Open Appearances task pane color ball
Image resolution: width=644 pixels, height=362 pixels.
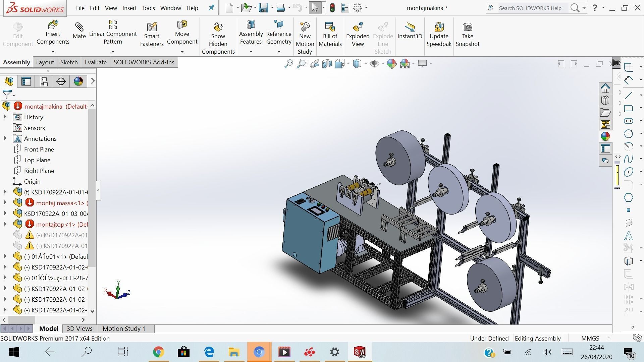point(605,136)
